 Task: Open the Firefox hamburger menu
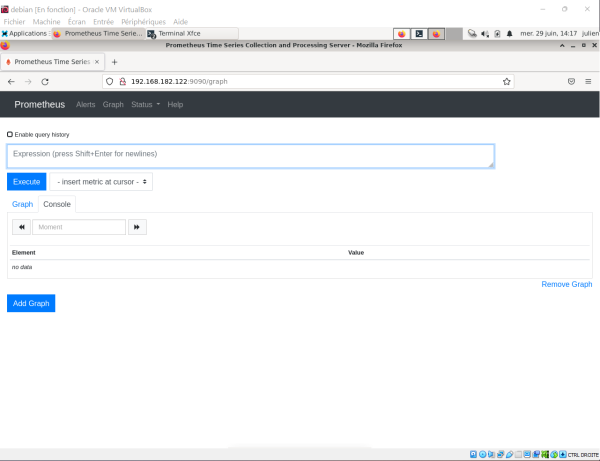[x=588, y=81]
